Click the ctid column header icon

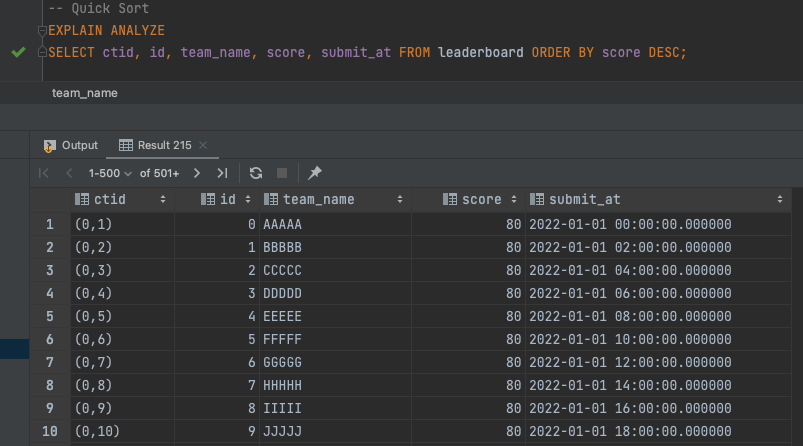(x=82, y=199)
